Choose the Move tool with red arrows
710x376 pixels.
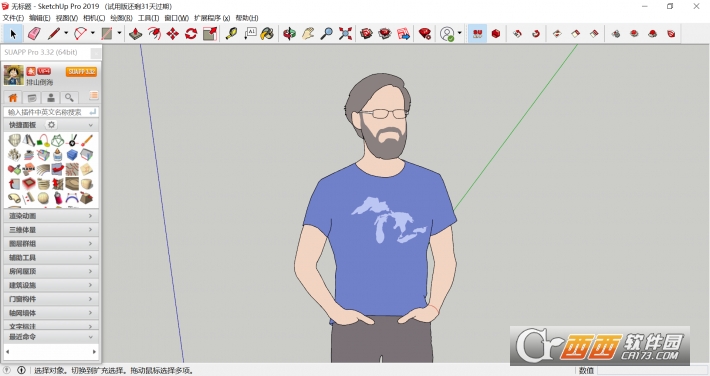click(173, 34)
